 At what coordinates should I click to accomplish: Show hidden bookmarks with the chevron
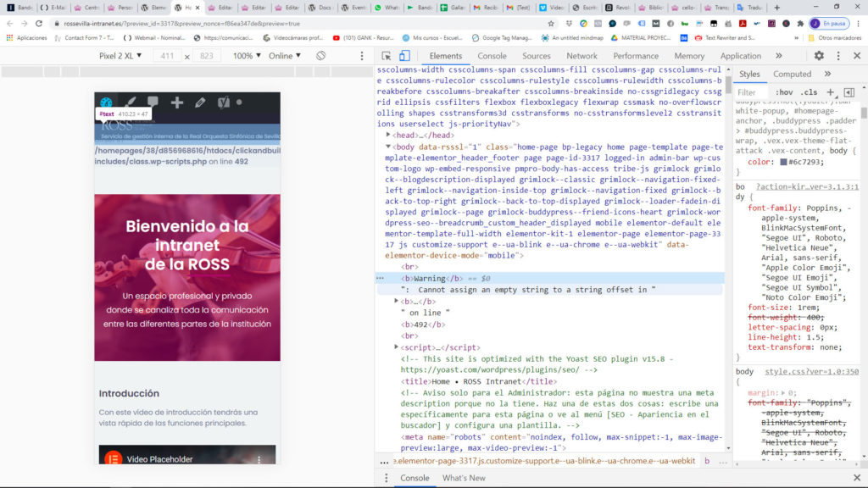(x=797, y=38)
